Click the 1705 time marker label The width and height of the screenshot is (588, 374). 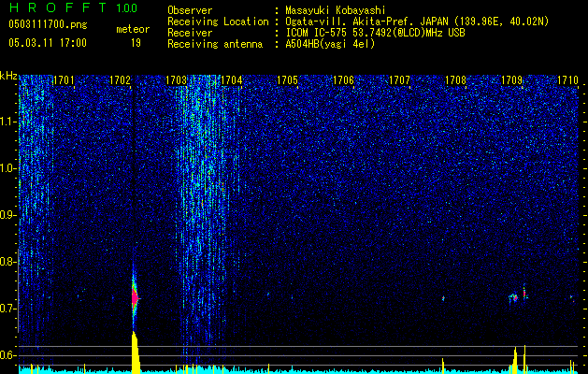coord(287,80)
